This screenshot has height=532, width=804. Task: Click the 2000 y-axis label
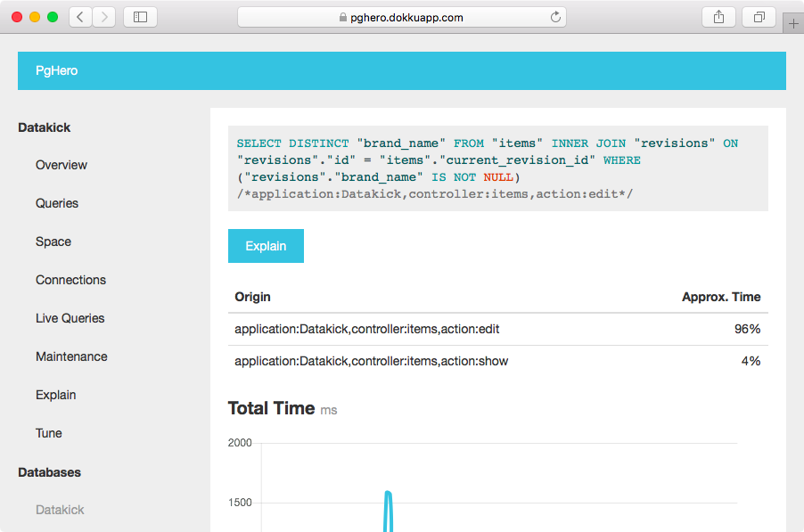pos(240,443)
